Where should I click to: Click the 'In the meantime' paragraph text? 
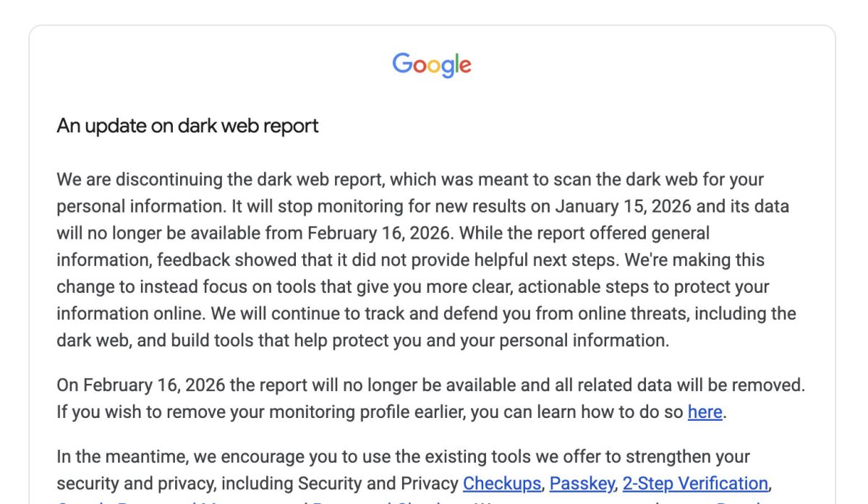tap(116, 457)
